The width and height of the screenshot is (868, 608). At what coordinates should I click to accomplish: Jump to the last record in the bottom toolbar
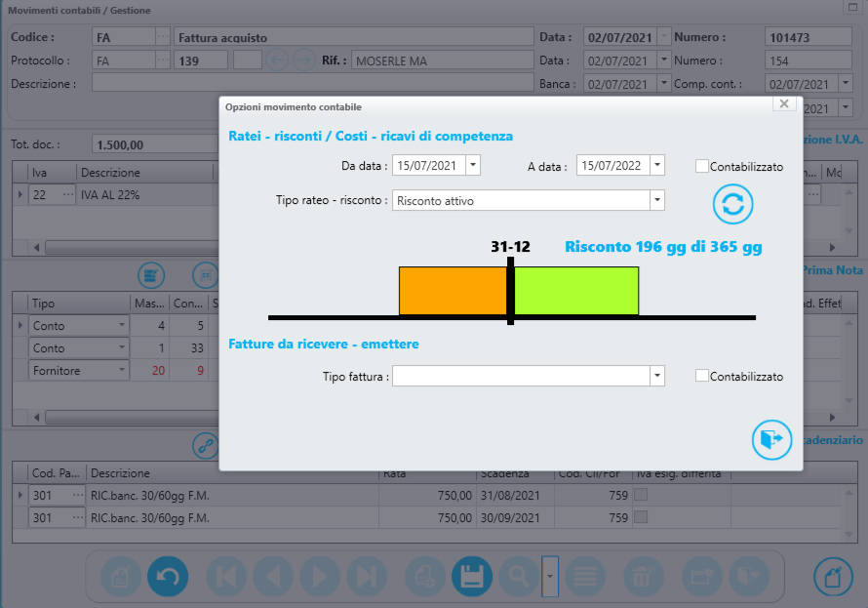coord(367,577)
